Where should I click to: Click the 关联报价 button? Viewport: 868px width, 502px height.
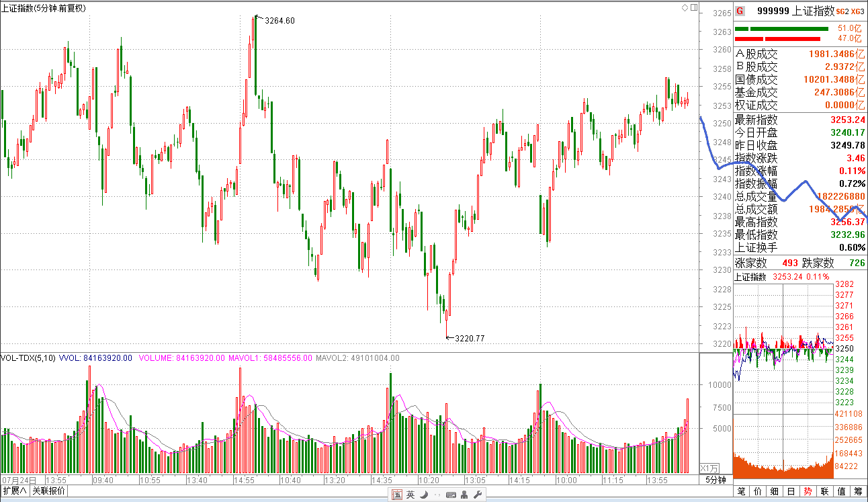click(x=48, y=491)
